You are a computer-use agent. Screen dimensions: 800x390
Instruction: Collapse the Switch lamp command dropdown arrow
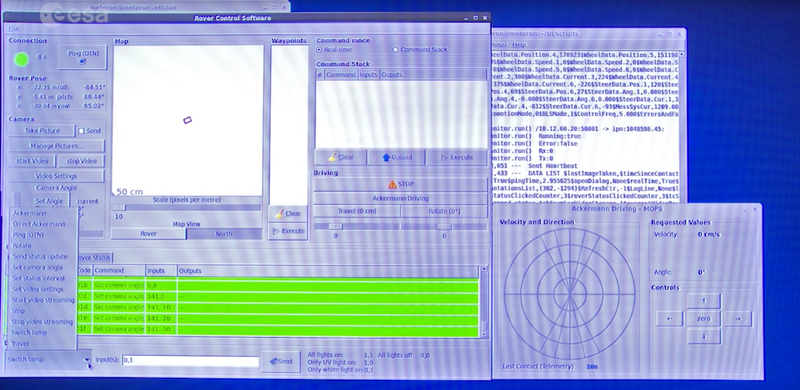87,359
